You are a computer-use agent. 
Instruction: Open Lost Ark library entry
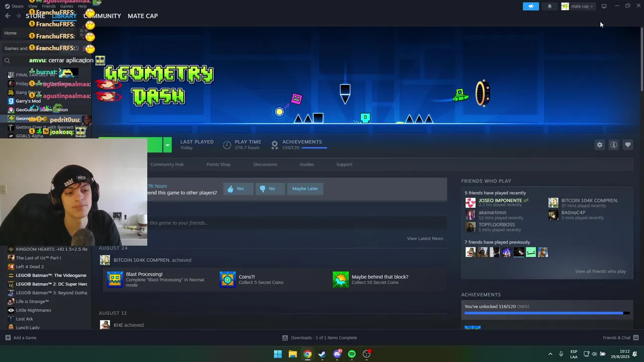24,319
